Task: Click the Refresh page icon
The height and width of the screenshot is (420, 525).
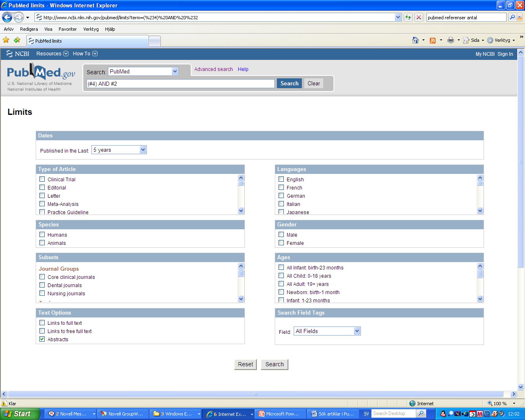Action: (x=408, y=17)
